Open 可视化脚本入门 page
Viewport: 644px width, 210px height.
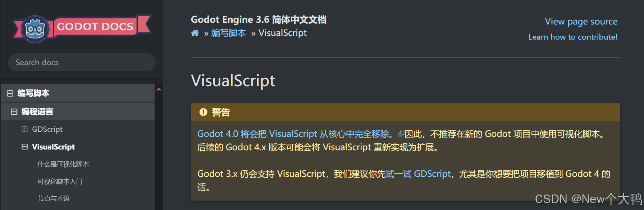point(60,182)
